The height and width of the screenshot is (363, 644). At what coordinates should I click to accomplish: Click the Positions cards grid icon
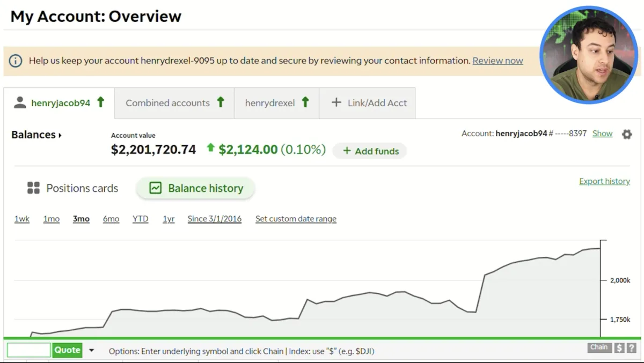pos(33,188)
